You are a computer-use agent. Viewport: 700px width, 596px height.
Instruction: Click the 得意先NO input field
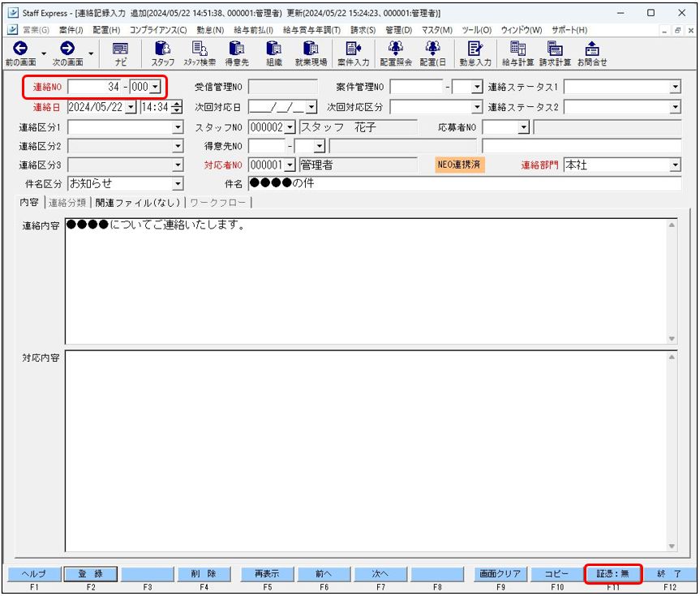267,146
